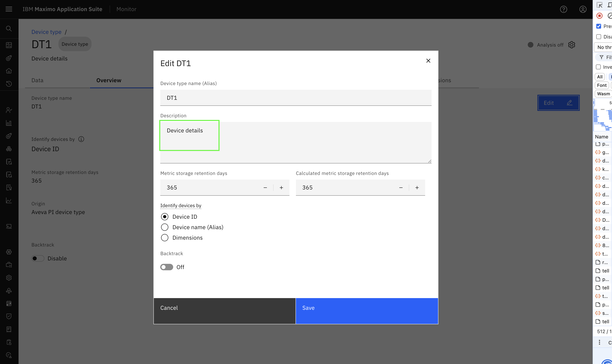The width and height of the screenshot is (612, 364).
Task: Click the Device type tag beside DT1
Action: tap(75, 44)
